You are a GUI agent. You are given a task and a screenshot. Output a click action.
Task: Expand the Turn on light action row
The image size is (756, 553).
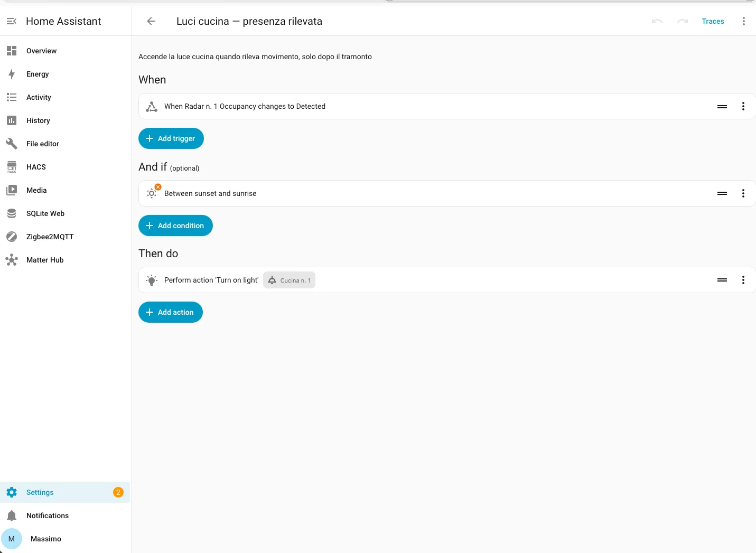(x=447, y=280)
